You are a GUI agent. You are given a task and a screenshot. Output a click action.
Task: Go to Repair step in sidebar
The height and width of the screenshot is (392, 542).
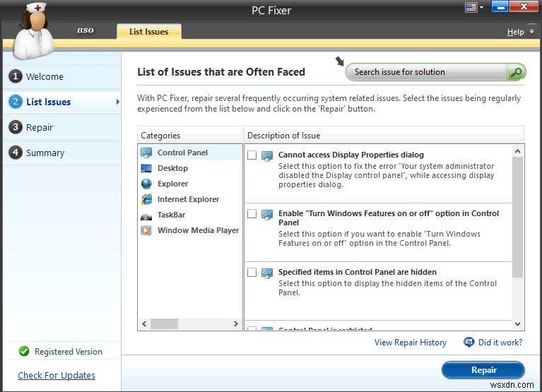62,127
